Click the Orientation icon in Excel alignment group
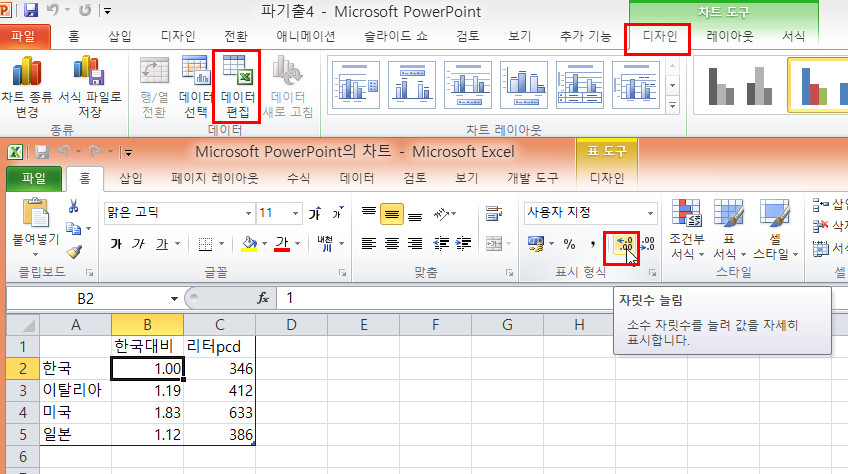 point(442,214)
